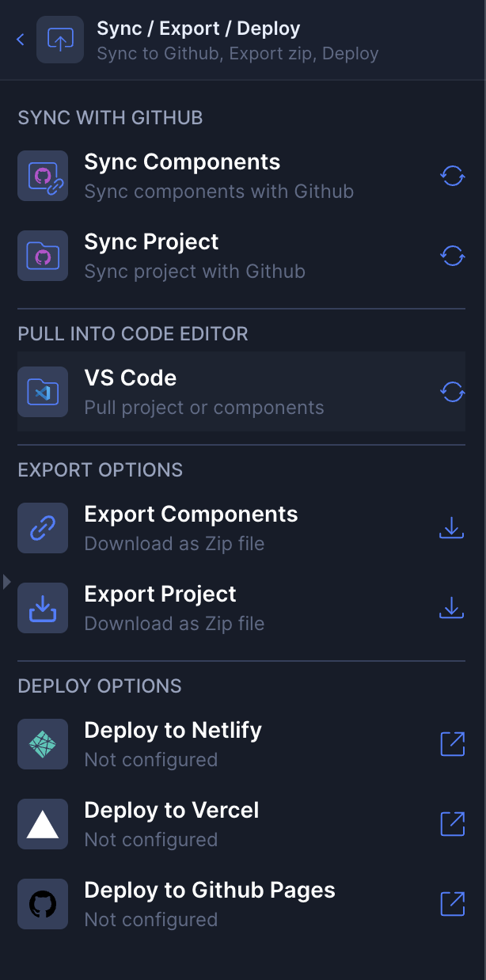Click the Sync Project folder icon
The width and height of the screenshot is (486, 980).
(43, 256)
